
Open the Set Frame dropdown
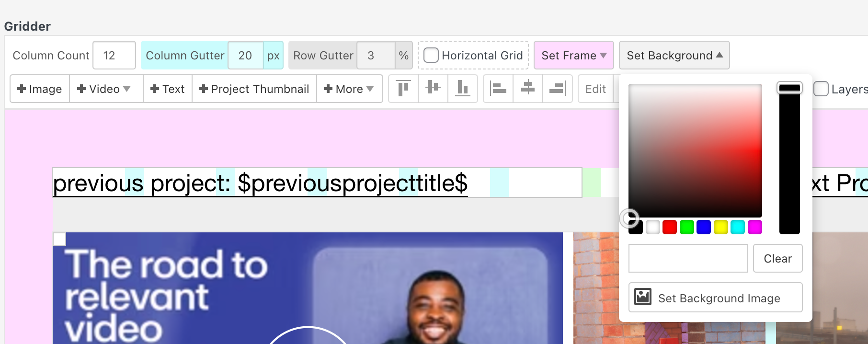[573, 56]
